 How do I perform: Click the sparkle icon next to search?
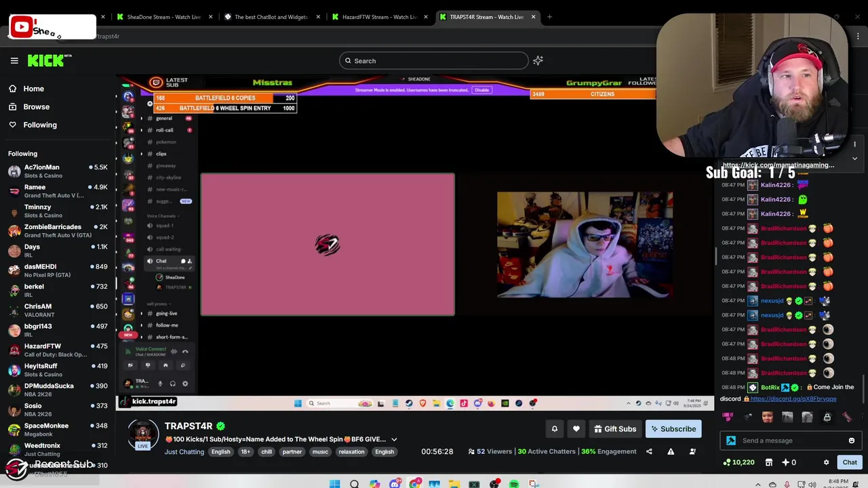pyautogui.click(x=538, y=61)
